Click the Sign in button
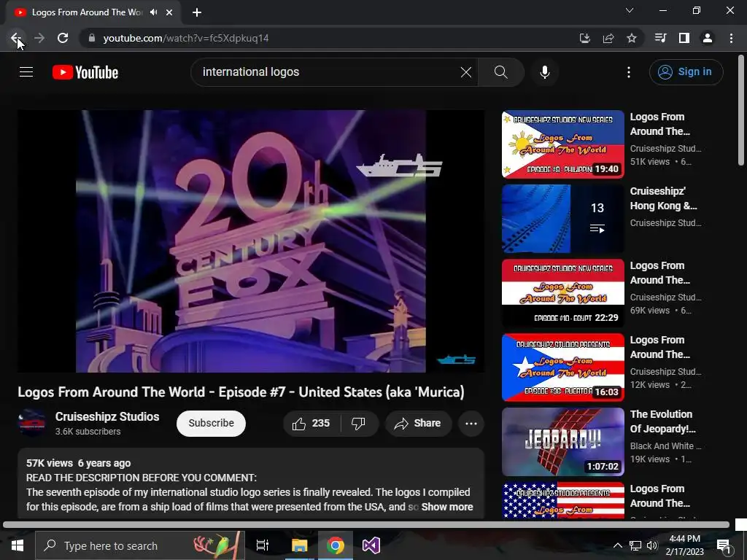The height and width of the screenshot is (560, 747). [x=686, y=72]
